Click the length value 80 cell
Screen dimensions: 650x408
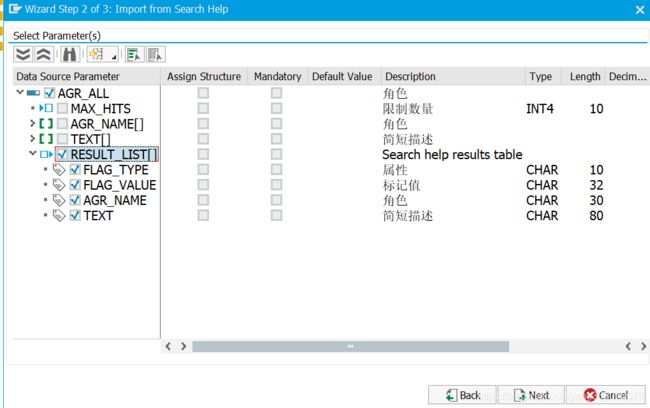[x=596, y=216]
